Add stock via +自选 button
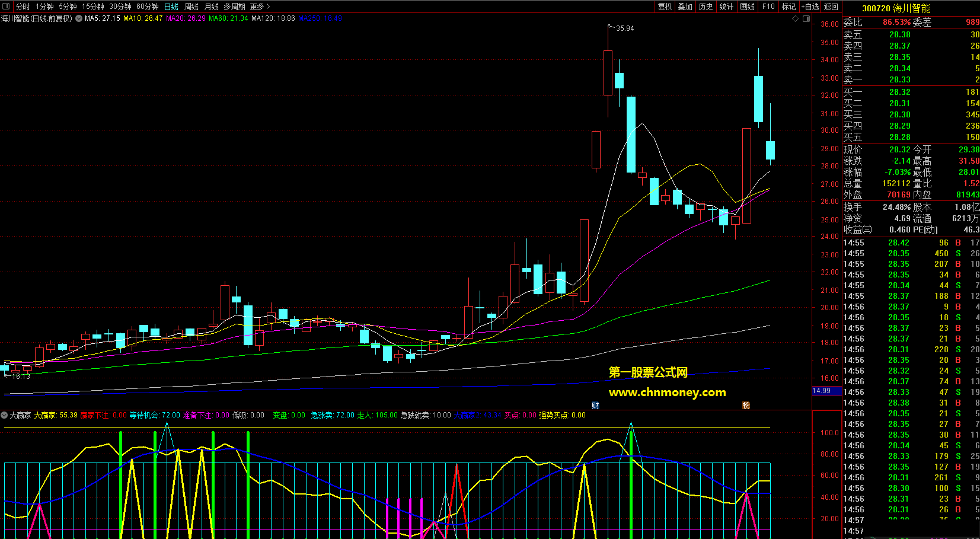 [810, 7]
